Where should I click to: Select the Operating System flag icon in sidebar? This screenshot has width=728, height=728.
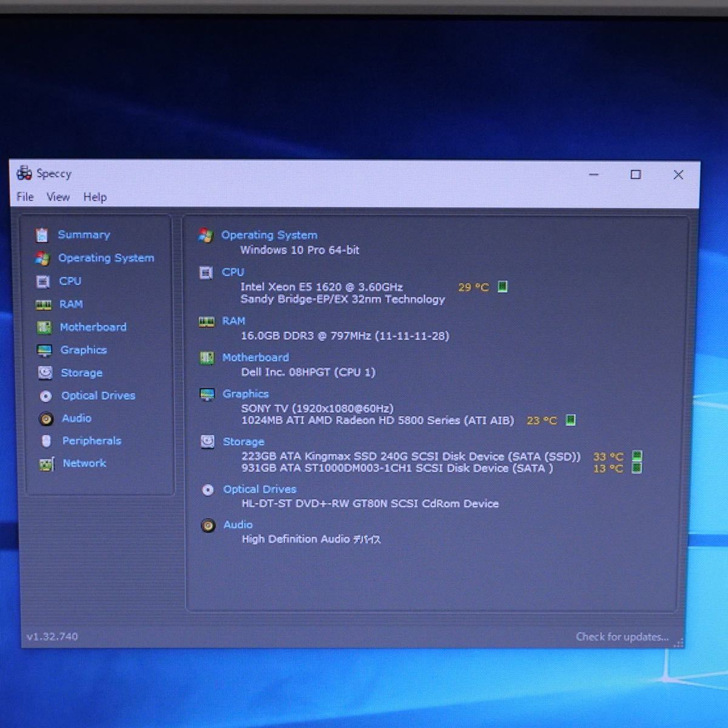coord(42,258)
